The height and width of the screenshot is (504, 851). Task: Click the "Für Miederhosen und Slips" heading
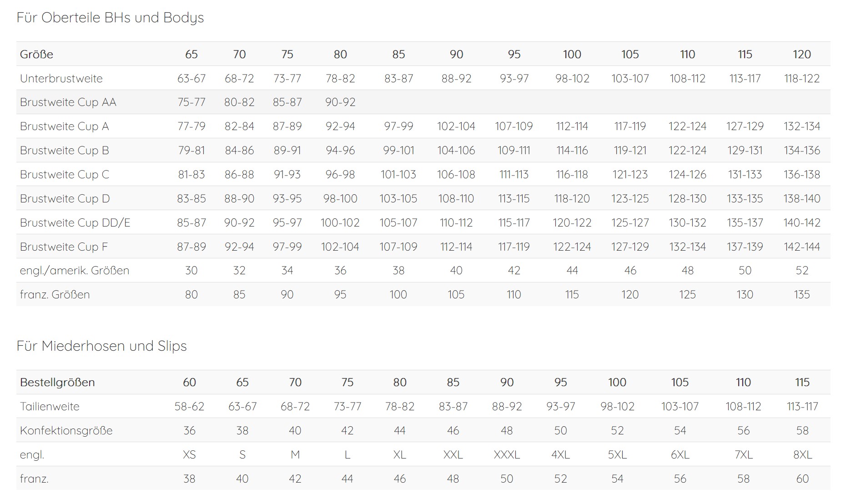(x=101, y=346)
